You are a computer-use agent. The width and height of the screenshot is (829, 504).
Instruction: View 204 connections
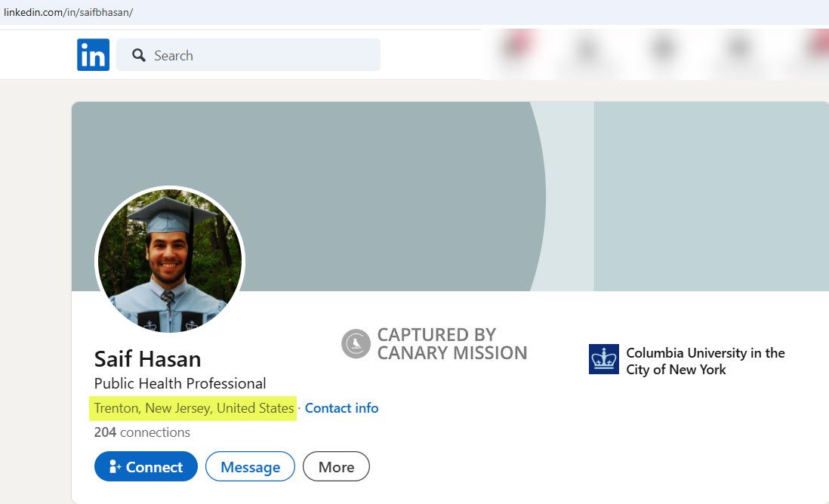tap(140, 432)
